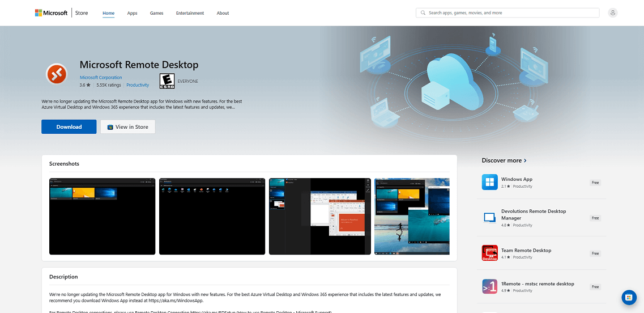Open the Productivity category link

[x=138, y=85]
